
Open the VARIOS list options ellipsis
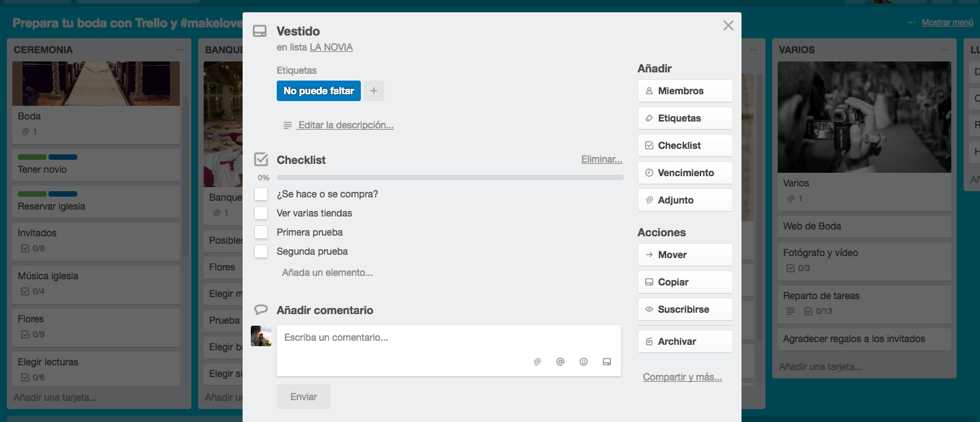945,50
